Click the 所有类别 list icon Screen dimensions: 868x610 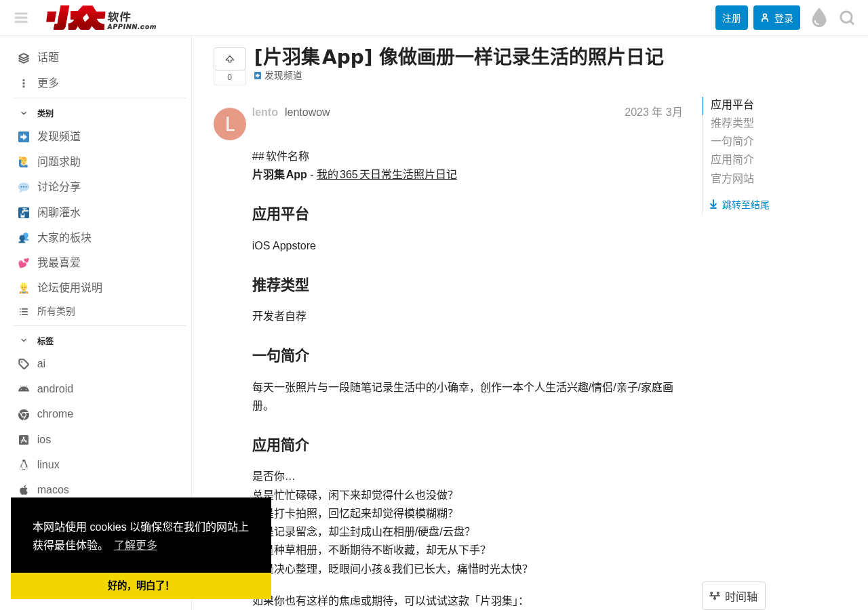pos(24,312)
